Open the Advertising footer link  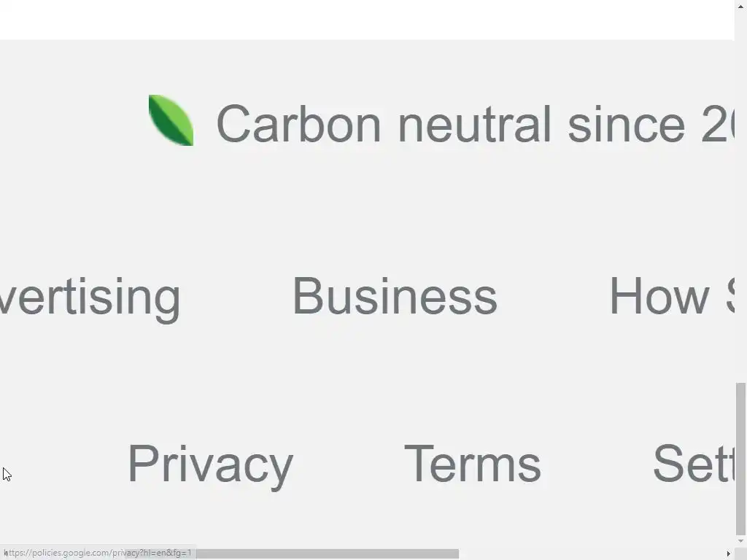coord(90,297)
